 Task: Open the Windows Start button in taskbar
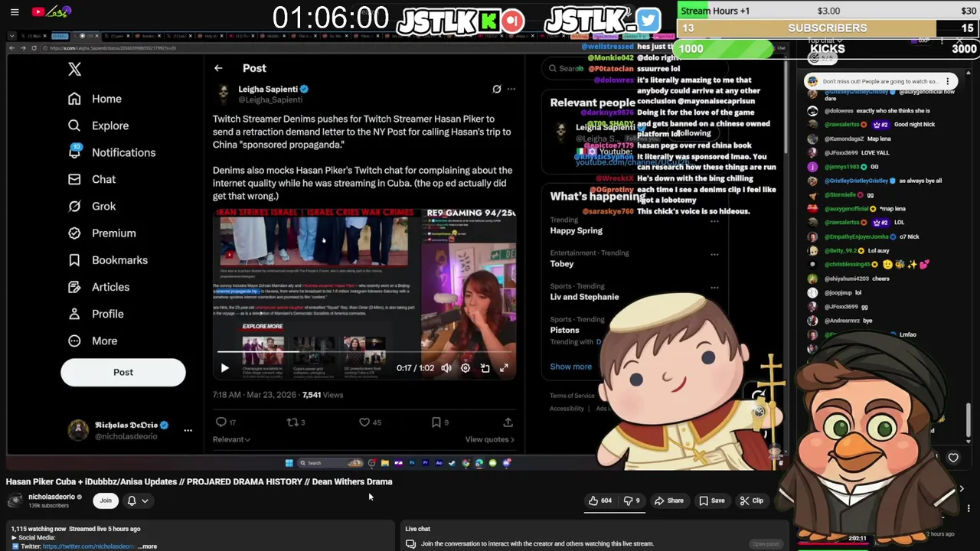[x=289, y=463]
